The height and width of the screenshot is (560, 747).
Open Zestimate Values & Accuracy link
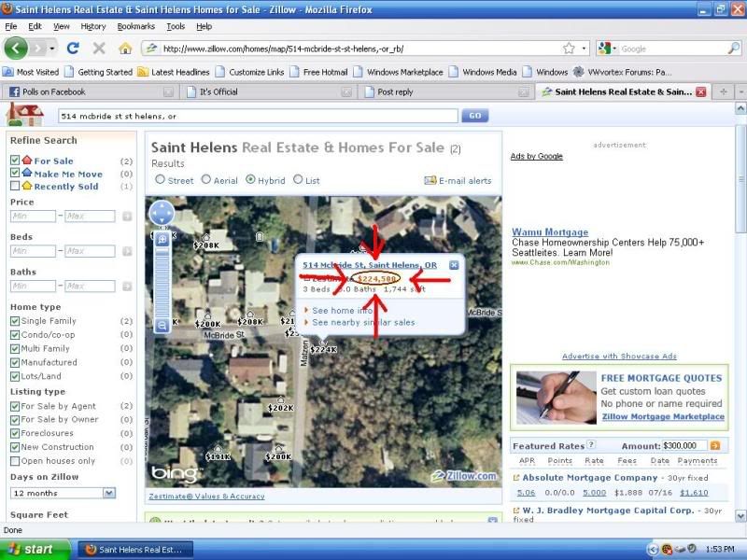pos(206,497)
